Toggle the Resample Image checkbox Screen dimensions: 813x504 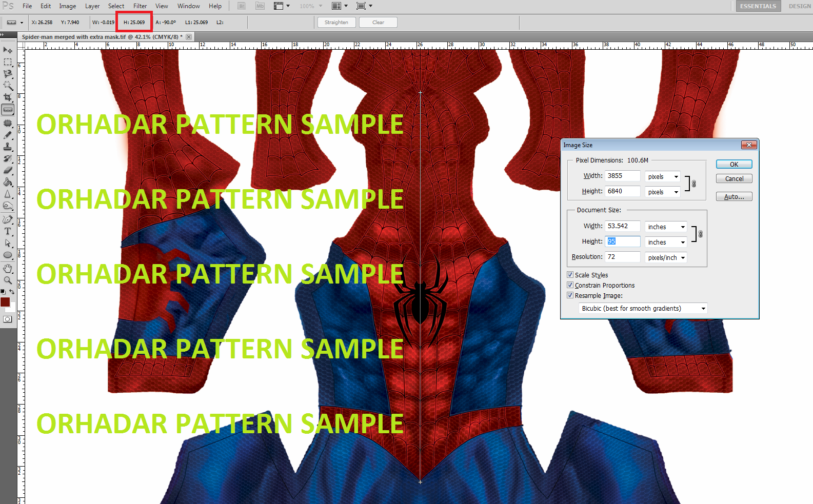coord(570,295)
